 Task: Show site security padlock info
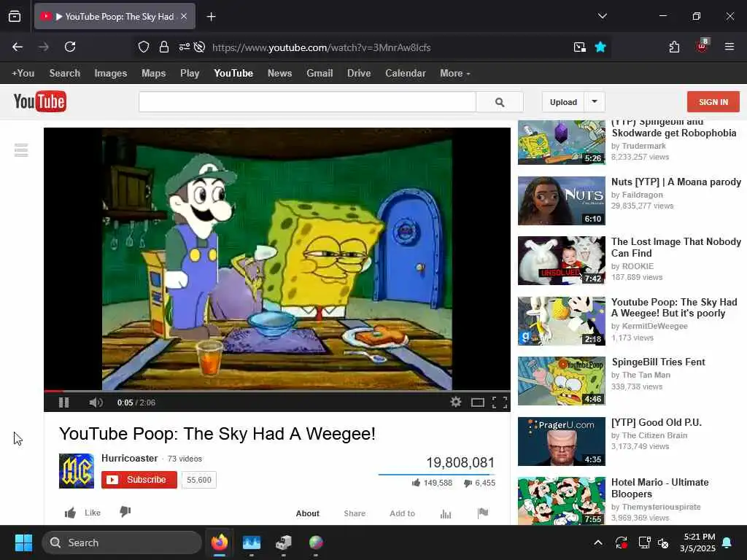tap(164, 47)
